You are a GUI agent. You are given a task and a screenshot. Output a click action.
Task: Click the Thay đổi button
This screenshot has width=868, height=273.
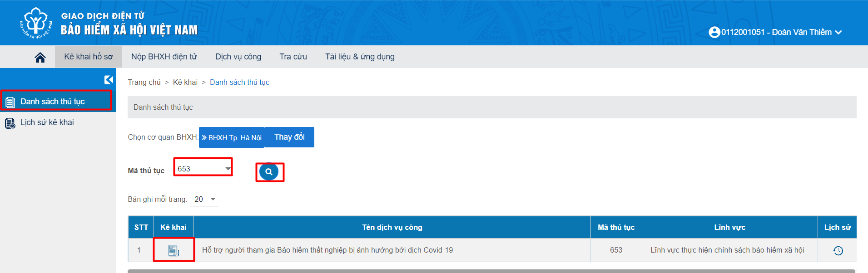tap(289, 137)
